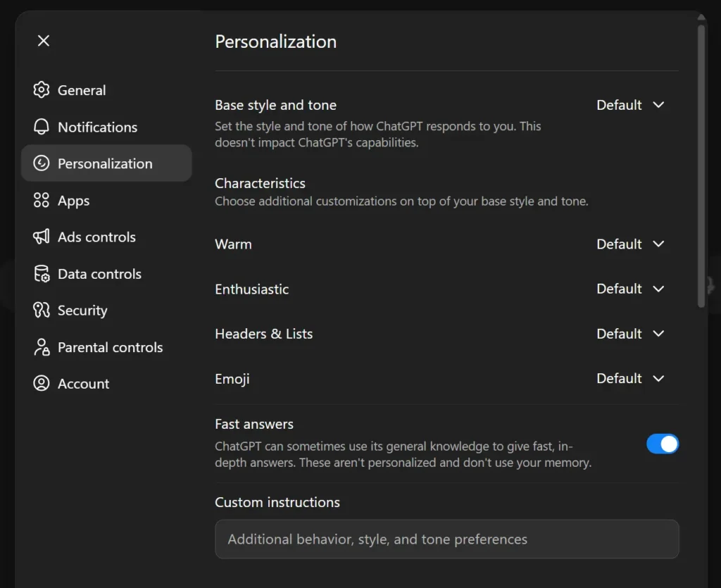Click the vertical scrollbar thumb
The width and height of the screenshot is (721, 588).
tap(701, 165)
